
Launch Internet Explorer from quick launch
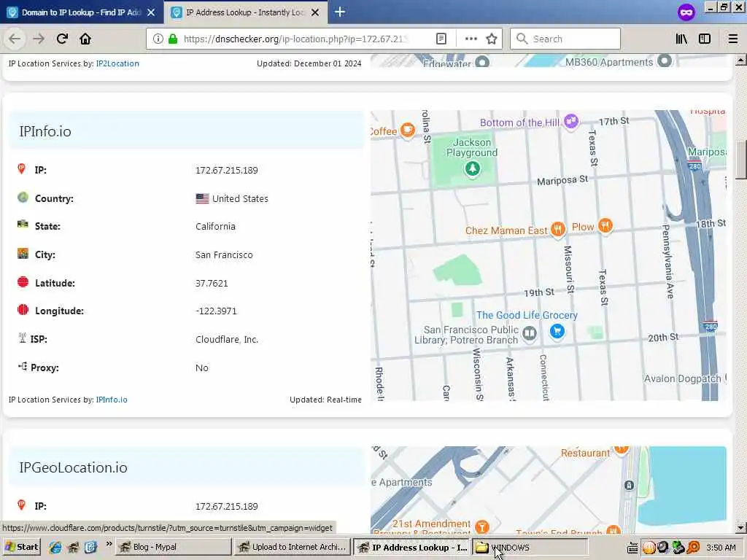click(55, 547)
